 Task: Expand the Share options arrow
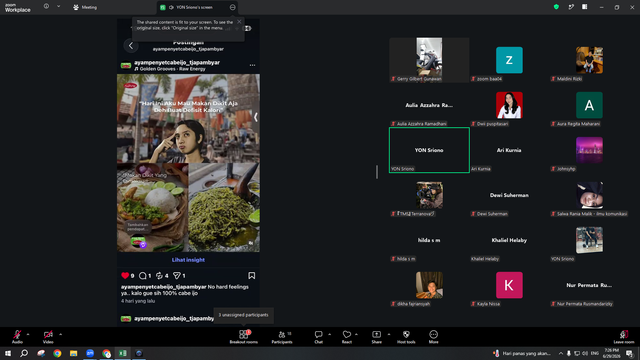pyautogui.click(x=389, y=334)
